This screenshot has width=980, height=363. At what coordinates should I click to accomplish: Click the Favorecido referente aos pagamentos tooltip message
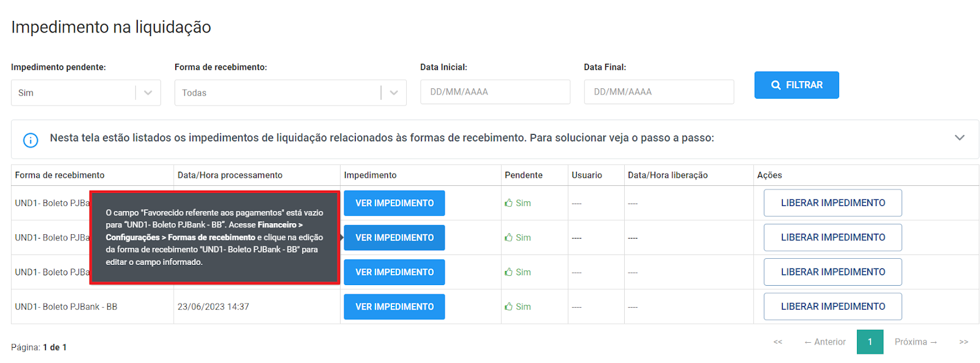[x=214, y=237]
